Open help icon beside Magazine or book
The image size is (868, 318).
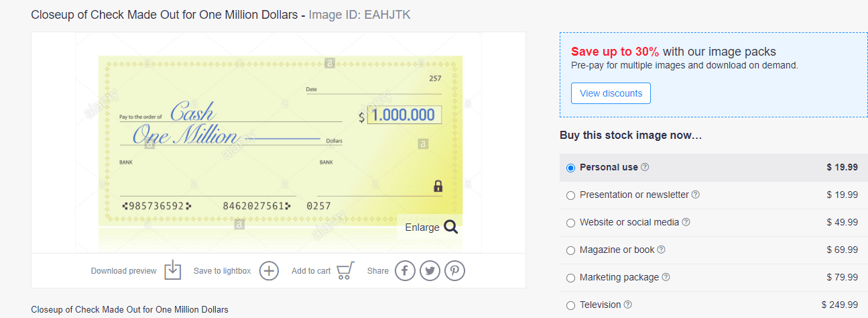pyautogui.click(x=662, y=250)
